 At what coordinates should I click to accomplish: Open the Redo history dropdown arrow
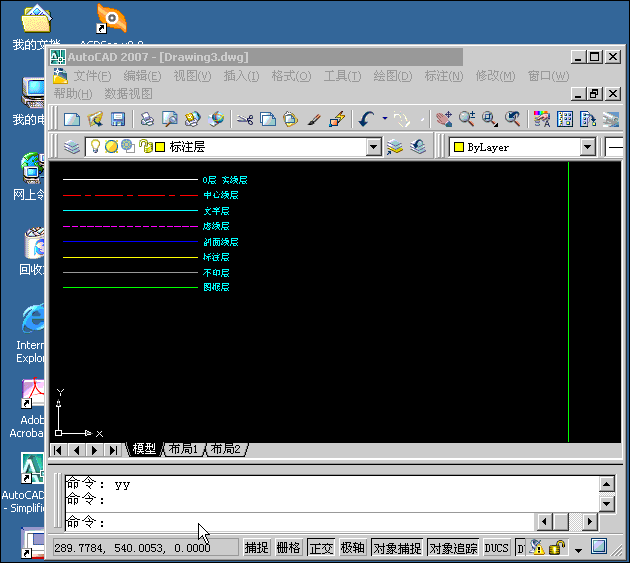click(x=422, y=119)
